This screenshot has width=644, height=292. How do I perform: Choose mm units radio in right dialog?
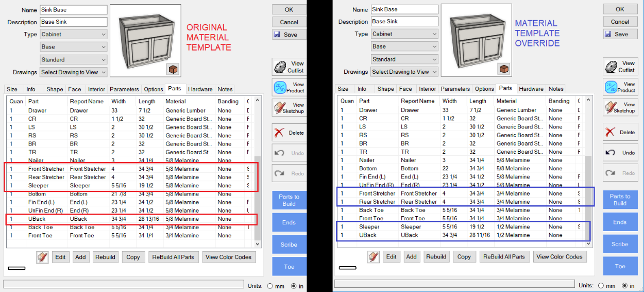[601, 285]
